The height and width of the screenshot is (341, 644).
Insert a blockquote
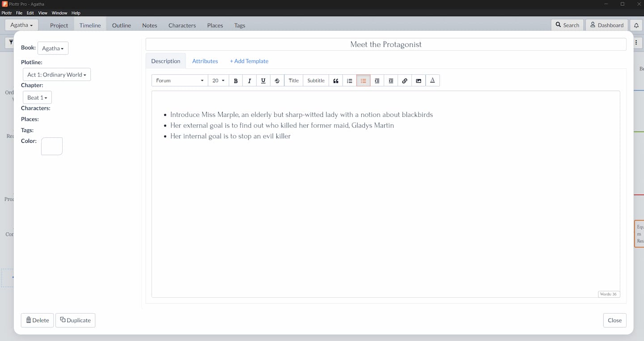(x=335, y=80)
